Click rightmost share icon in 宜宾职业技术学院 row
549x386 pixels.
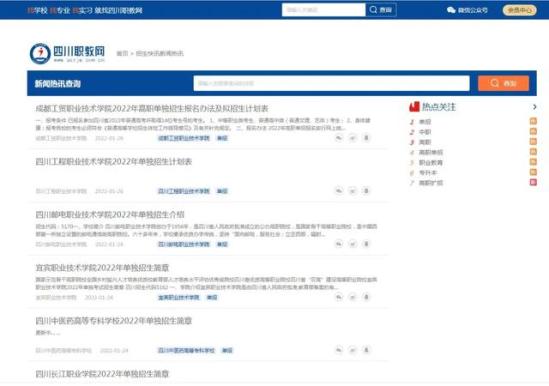point(366,297)
